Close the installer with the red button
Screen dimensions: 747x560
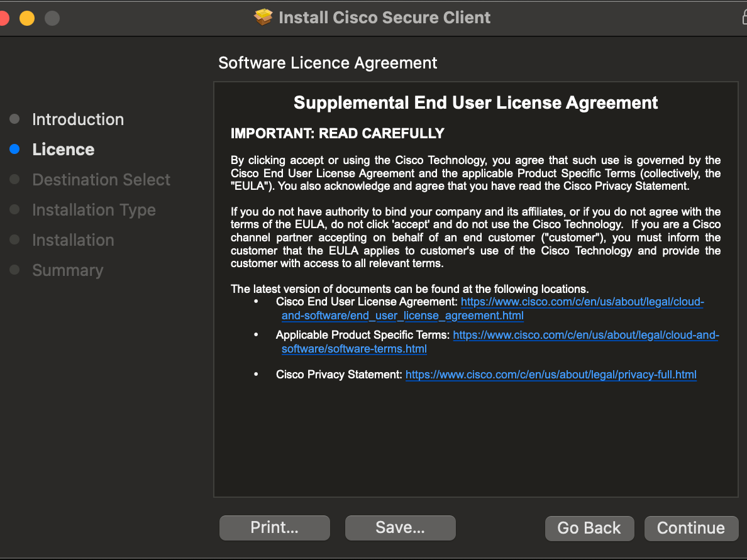pyautogui.click(x=3, y=18)
